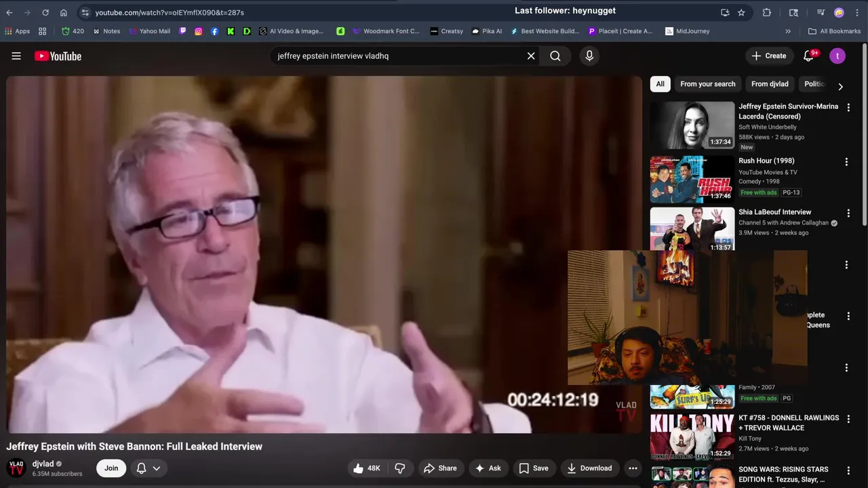Open the djvlad channel name link

click(x=43, y=464)
